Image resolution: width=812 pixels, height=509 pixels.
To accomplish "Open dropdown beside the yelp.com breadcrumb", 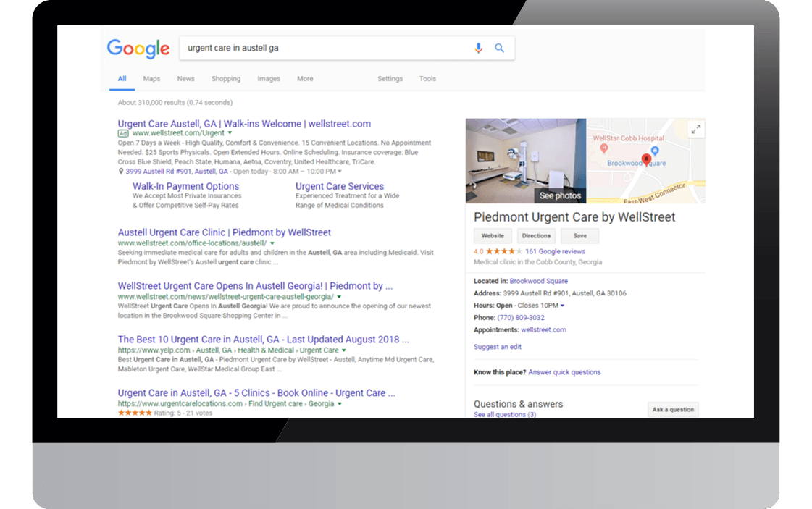I will [344, 350].
